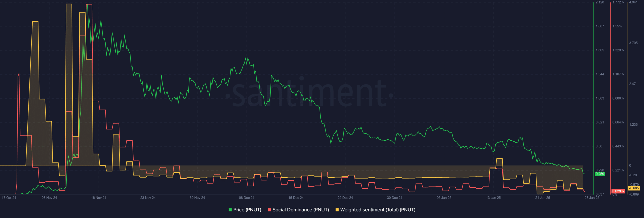Select the '30 Nov 24' date label
The width and height of the screenshot is (644, 218).
tap(197, 198)
